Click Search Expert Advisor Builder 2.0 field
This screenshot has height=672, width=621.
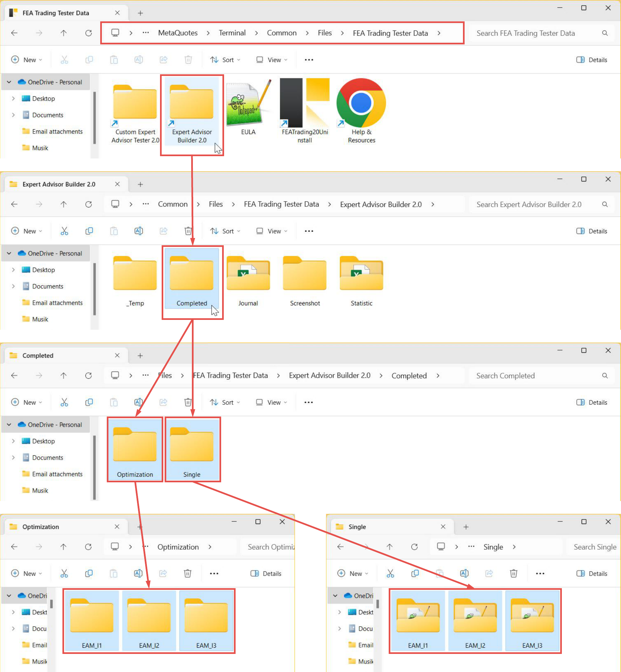[542, 204]
